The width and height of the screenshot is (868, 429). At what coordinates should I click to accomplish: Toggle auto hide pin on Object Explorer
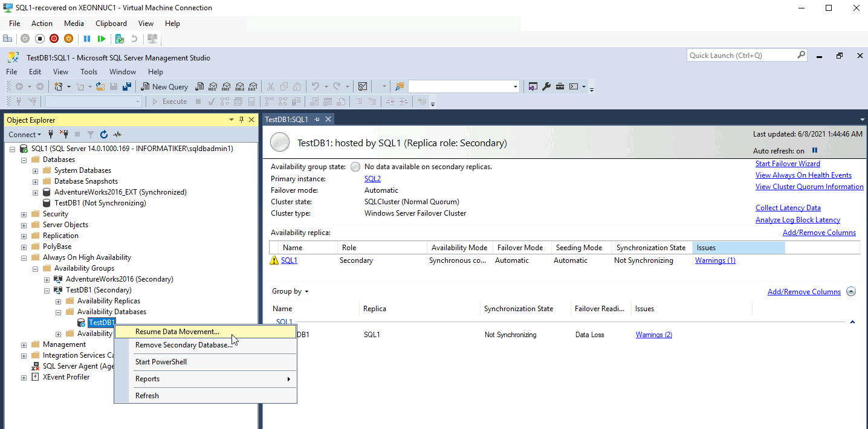click(241, 120)
